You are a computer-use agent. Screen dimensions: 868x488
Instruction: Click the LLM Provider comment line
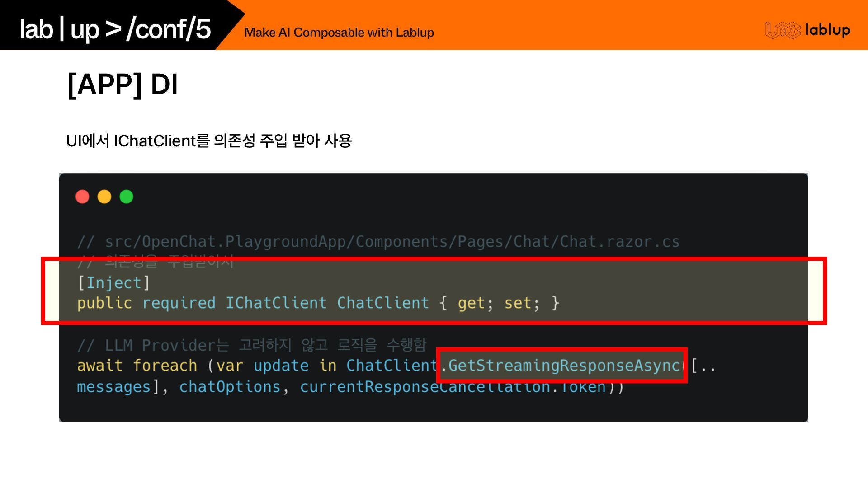[251, 345]
